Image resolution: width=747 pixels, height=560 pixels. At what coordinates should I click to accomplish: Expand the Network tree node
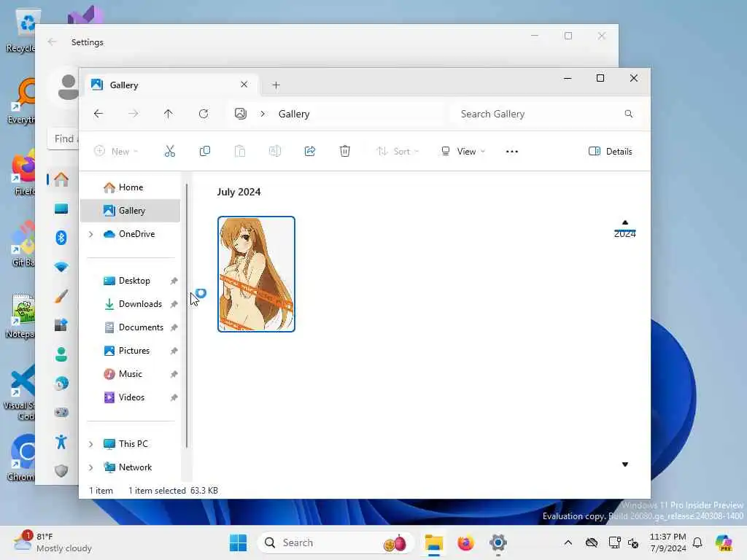click(90, 467)
